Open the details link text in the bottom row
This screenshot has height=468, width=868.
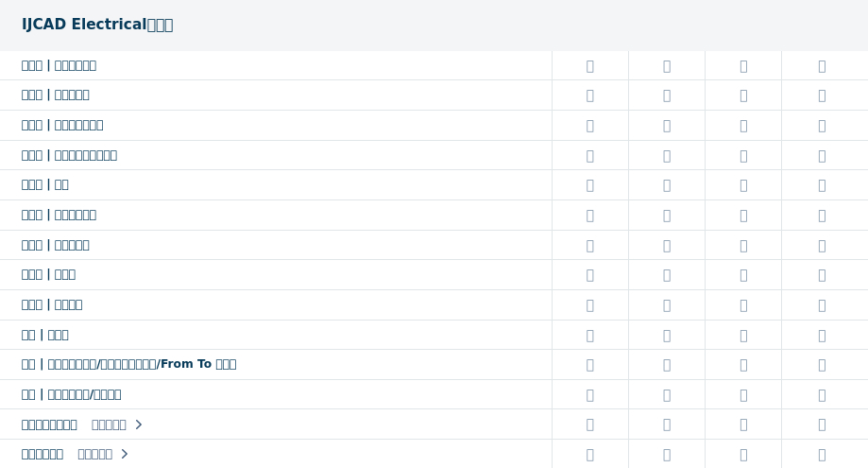coord(94,455)
